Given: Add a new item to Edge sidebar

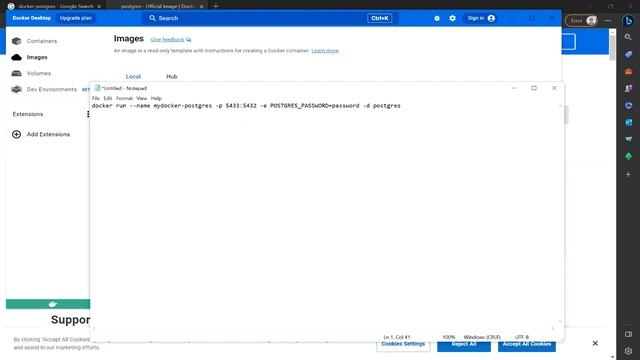Looking at the screenshot, I should (x=629, y=174).
